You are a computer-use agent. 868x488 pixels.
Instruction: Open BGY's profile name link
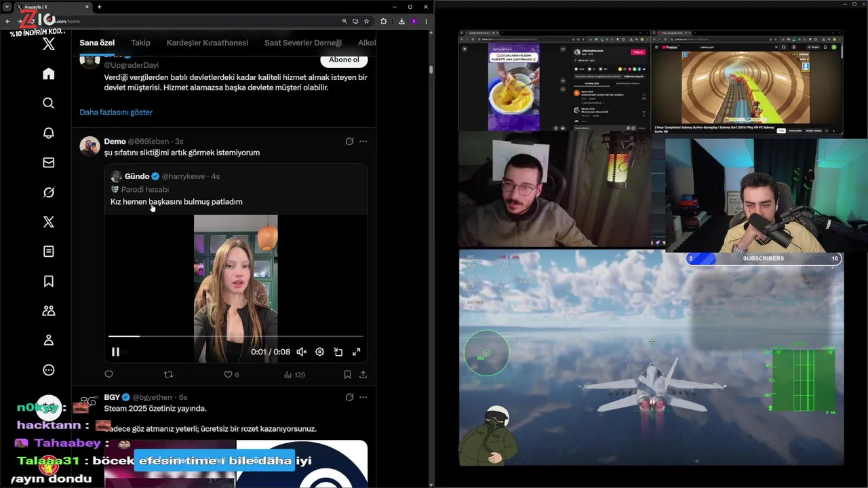click(x=112, y=397)
